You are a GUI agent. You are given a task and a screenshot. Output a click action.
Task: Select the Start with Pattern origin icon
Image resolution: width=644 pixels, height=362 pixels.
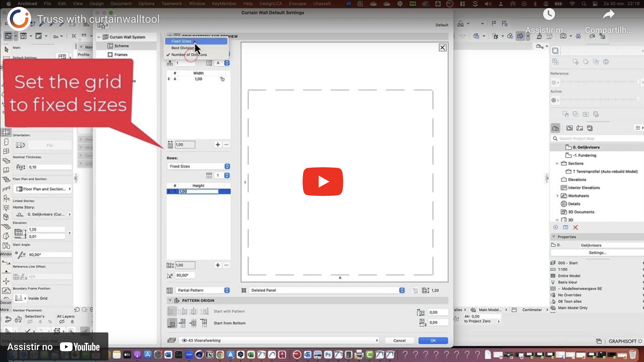pos(172,311)
